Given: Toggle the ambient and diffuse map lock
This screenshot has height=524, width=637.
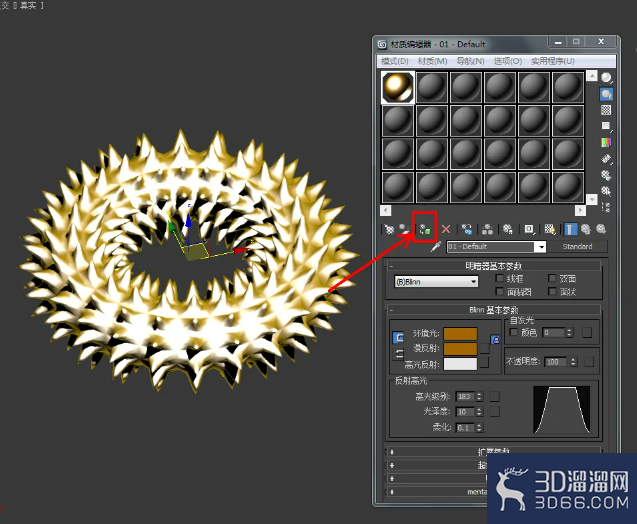Looking at the screenshot, I should coord(495,340).
